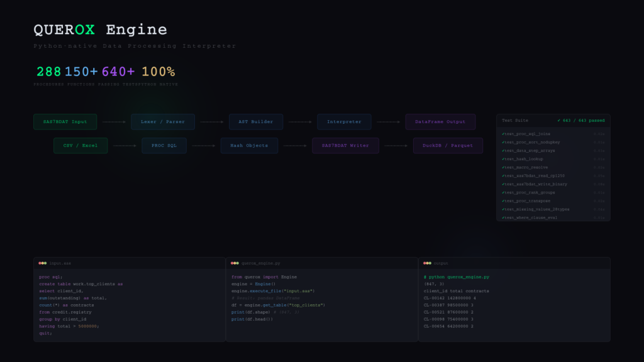Click the checkmark beside test_sas7bdat_read_cp1250
The height and width of the screenshot is (362, 644).
coord(503,176)
